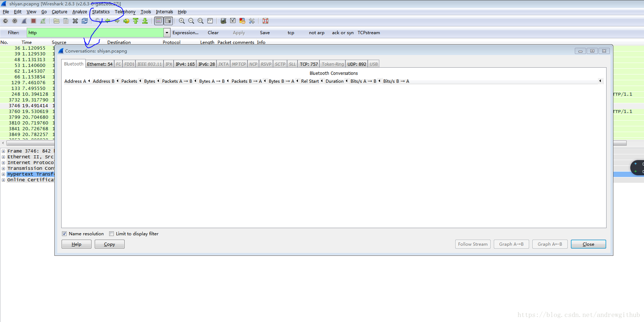
Task: Switch to UDP: 892 tab
Action: [357, 64]
